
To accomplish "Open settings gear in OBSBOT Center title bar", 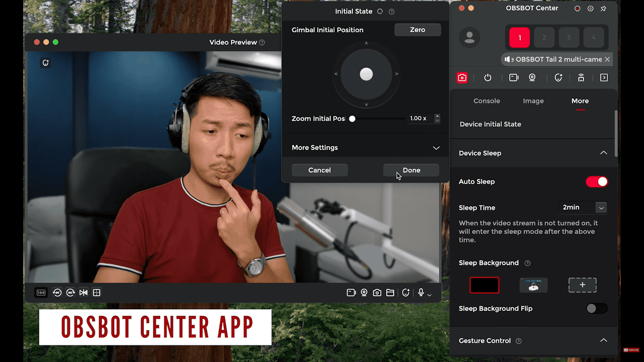I will point(590,8).
